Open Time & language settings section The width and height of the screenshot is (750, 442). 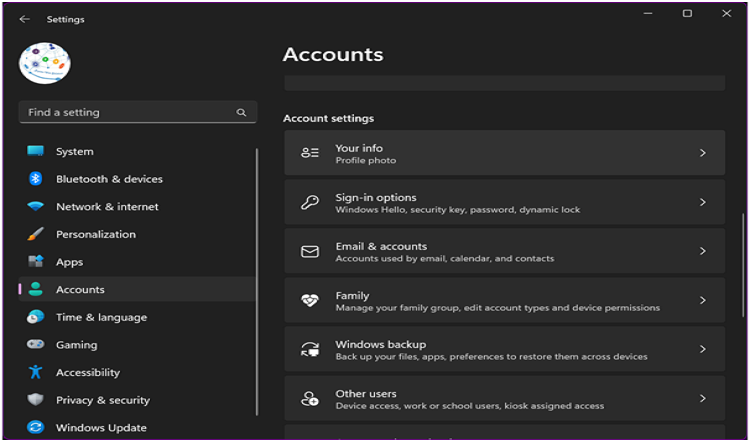(x=101, y=317)
